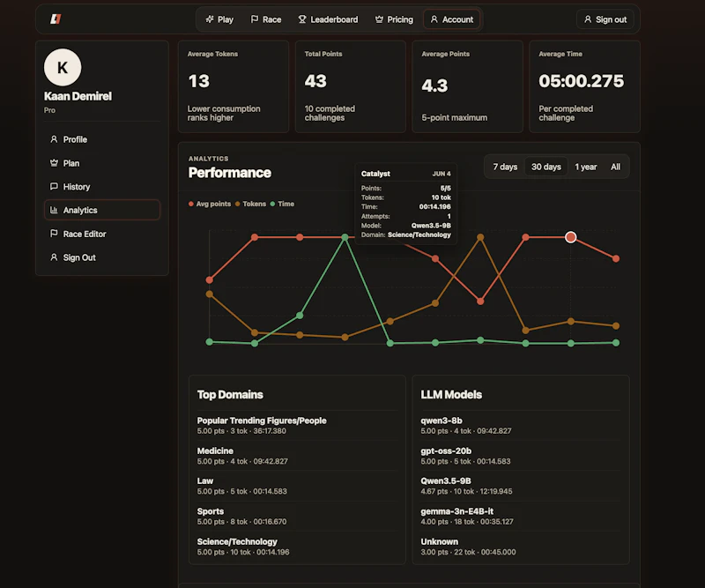The width and height of the screenshot is (705, 588).
Task: Click the Average Time stat card
Action: (584, 86)
